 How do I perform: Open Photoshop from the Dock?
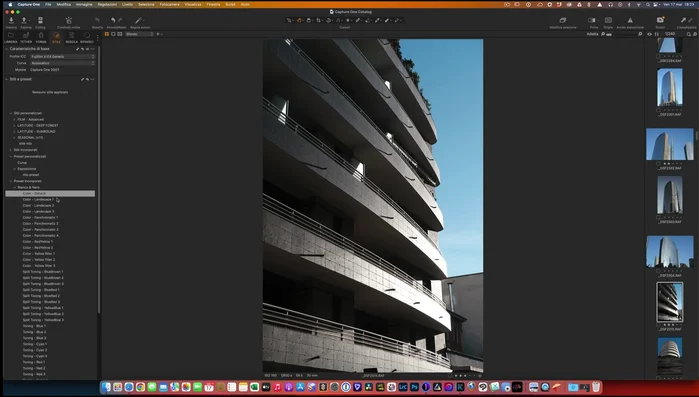click(x=414, y=387)
